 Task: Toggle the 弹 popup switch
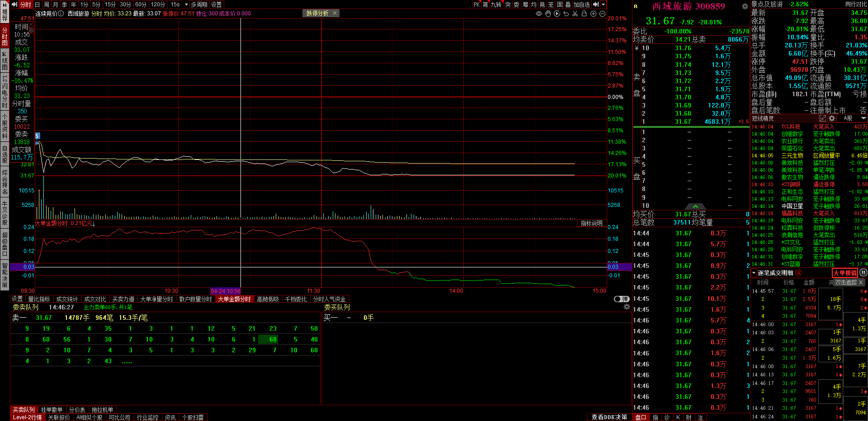(622, 299)
